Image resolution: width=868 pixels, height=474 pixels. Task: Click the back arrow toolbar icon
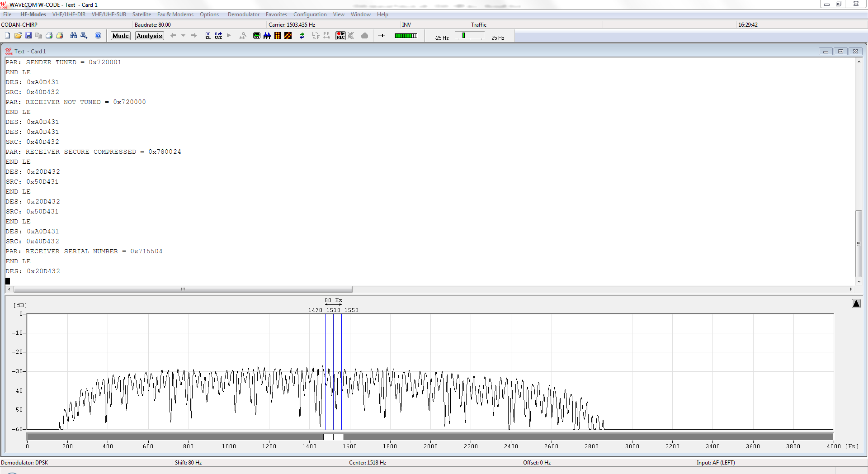[173, 36]
